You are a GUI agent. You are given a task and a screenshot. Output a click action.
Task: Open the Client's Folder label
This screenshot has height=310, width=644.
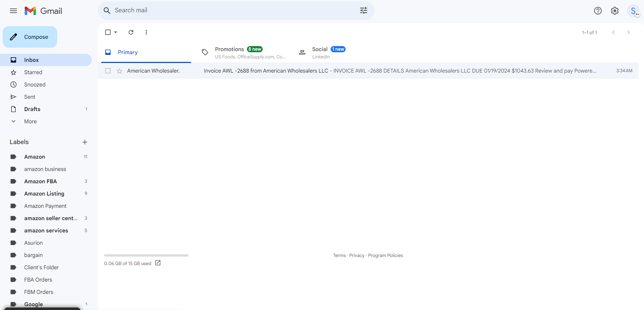click(x=46, y=267)
